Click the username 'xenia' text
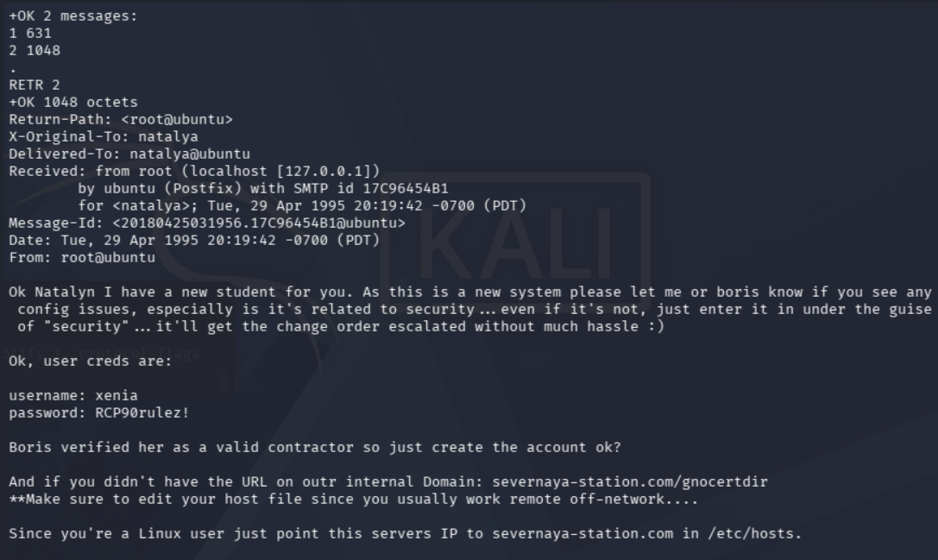 click(x=116, y=395)
